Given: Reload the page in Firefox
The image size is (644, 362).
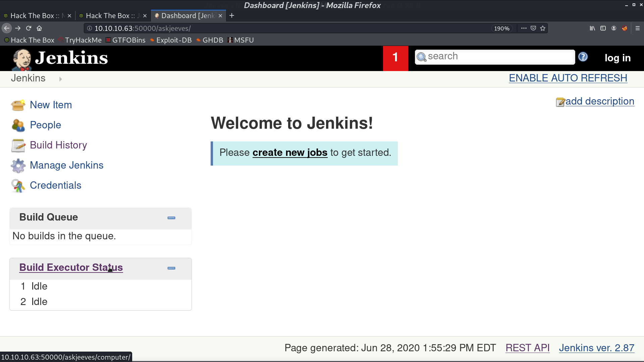Looking at the screenshot, I should [29, 28].
